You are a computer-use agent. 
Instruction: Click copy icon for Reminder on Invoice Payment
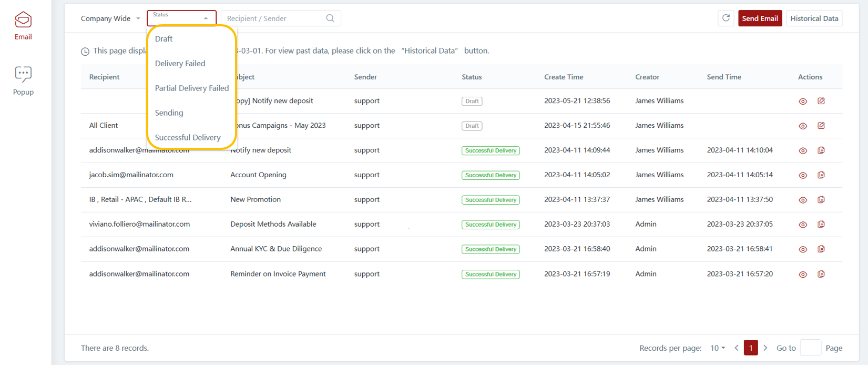pos(821,274)
